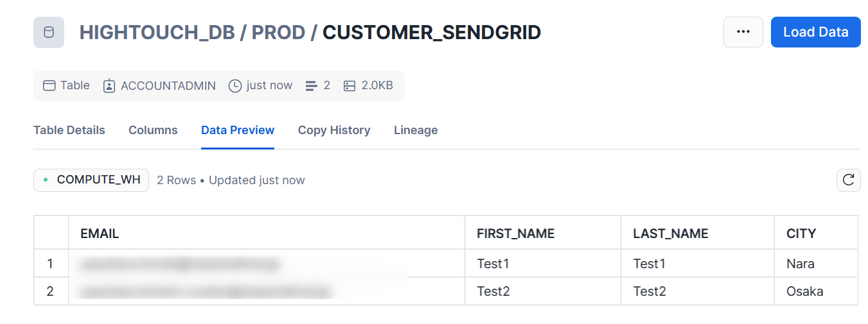The height and width of the screenshot is (324, 868).
Task: Open the three-dots more options menu
Action: pyautogui.click(x=743, y=32)
